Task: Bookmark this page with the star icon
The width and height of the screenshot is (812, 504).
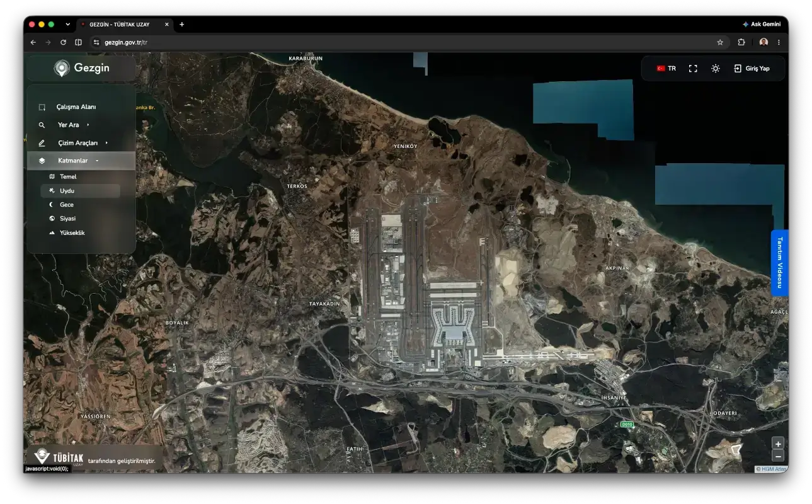Action: [720, 42]
